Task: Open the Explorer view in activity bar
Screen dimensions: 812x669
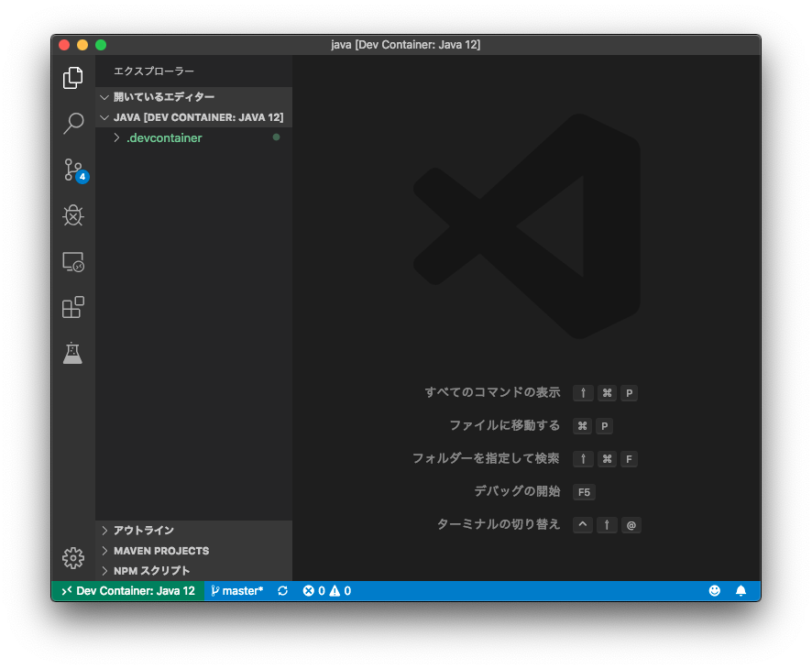Action: 73,78
